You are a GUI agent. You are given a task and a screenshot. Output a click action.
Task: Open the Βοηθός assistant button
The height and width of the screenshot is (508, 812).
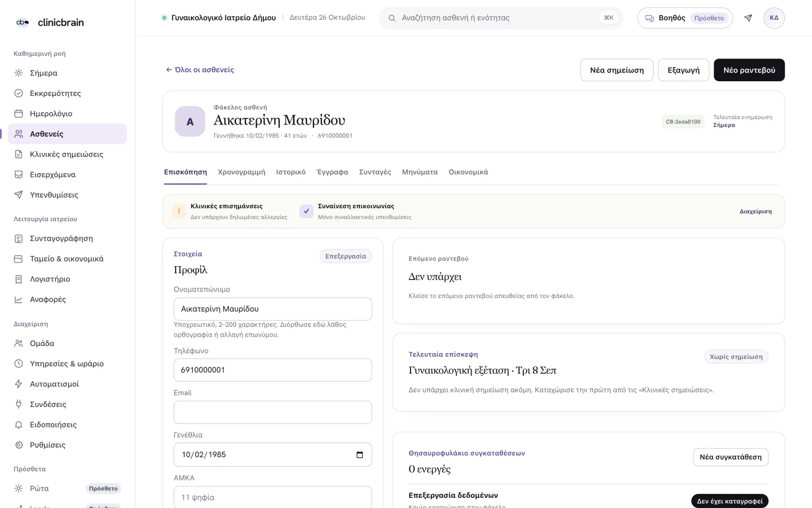685,18
